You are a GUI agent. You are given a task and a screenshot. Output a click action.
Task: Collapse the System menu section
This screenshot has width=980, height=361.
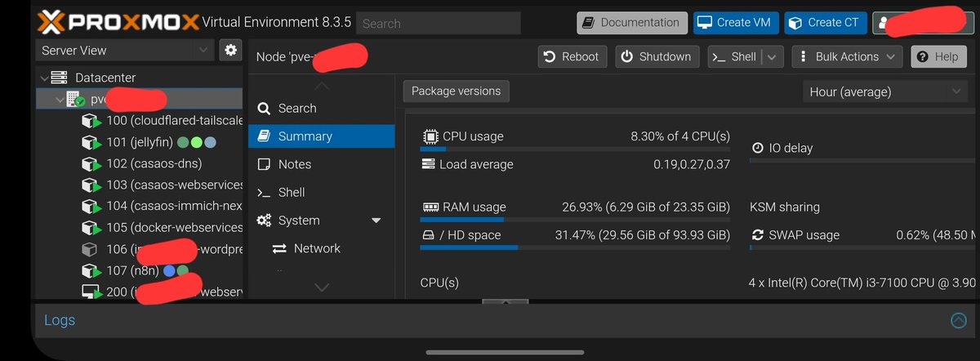376,221
